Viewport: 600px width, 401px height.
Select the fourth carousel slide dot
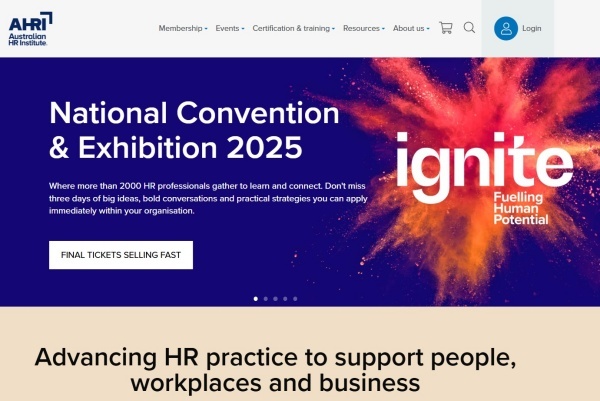click(285, 299)
